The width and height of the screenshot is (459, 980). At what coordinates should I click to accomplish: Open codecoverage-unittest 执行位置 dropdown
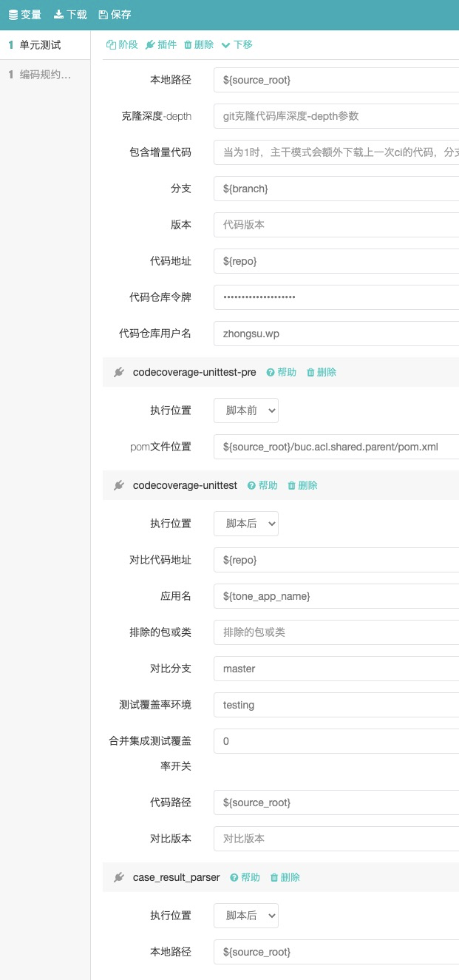point(246,524)
